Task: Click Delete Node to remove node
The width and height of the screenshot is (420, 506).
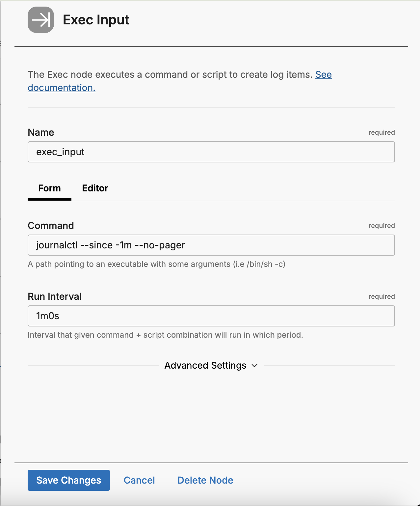Action: coord(205,480)
